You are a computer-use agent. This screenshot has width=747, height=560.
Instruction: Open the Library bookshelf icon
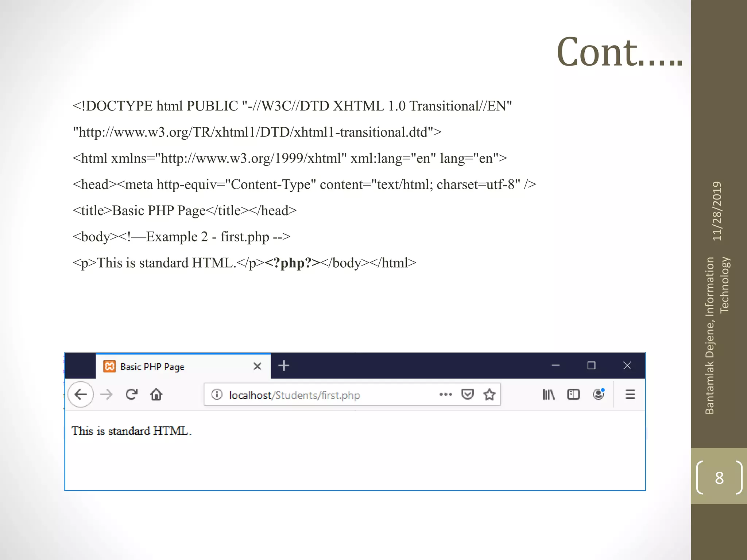click(x=549, y=394)
